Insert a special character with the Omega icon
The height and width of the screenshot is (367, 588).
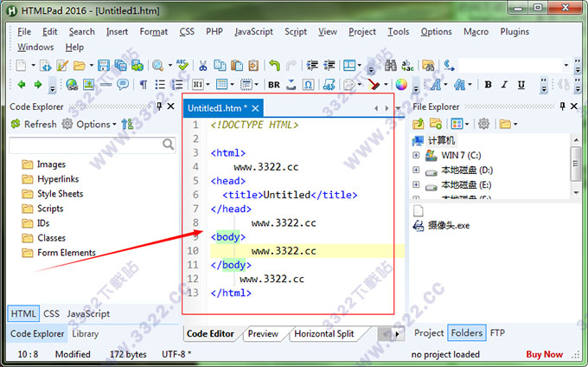(308, 85)
